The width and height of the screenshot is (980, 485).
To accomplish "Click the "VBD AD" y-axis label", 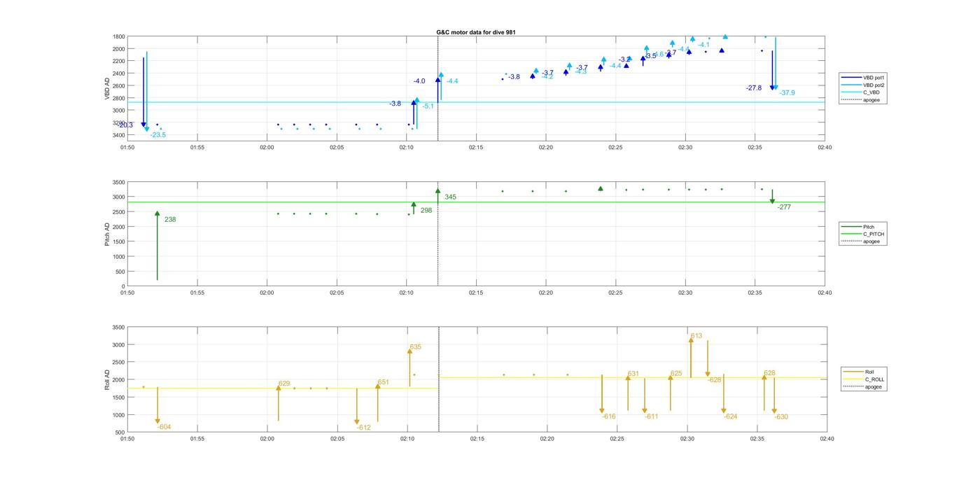I will click(108, 88).
